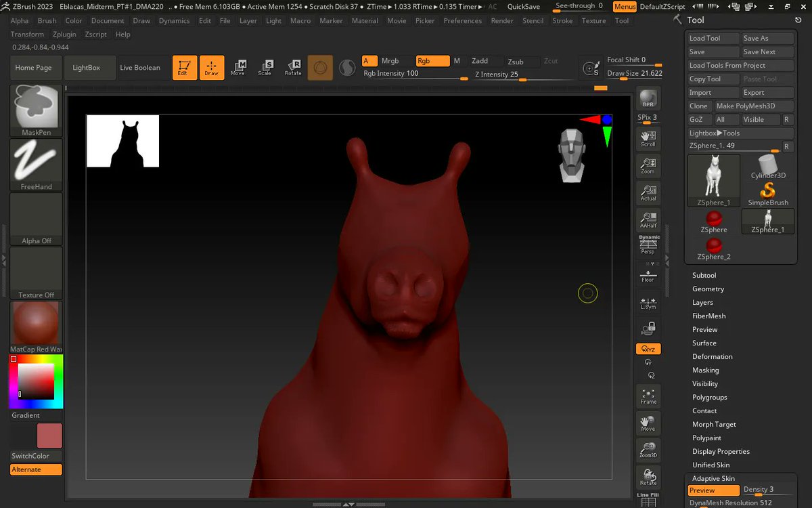Adjust the Draw Size slider
This screenshot has width=812, height=508.
pos(635,73)
